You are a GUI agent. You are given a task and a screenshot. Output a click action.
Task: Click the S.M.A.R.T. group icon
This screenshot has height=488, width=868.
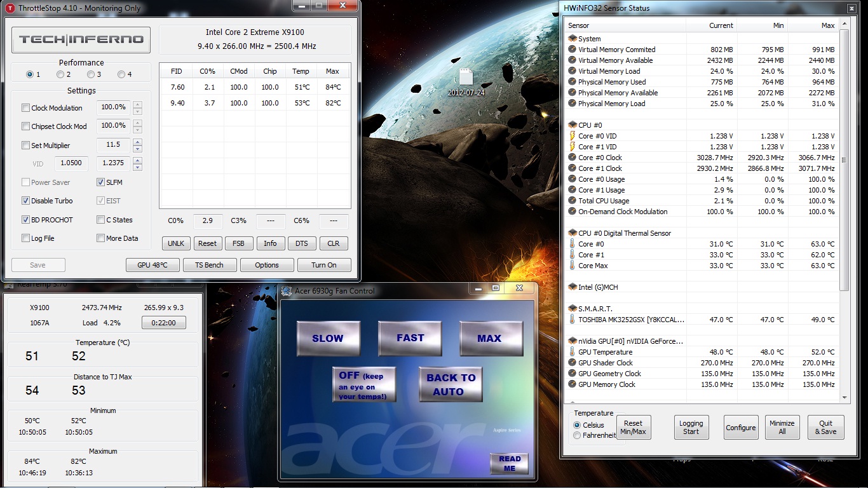click(572, 309)
